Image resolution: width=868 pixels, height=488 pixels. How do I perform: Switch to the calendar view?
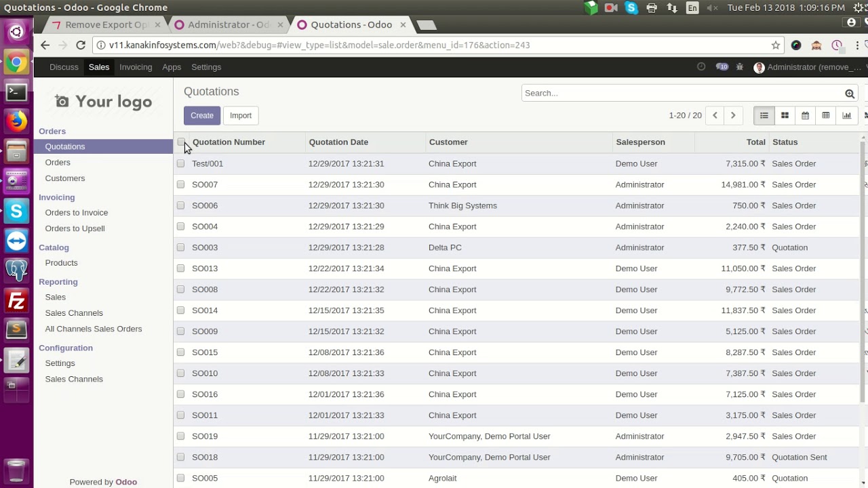[805, 115]
